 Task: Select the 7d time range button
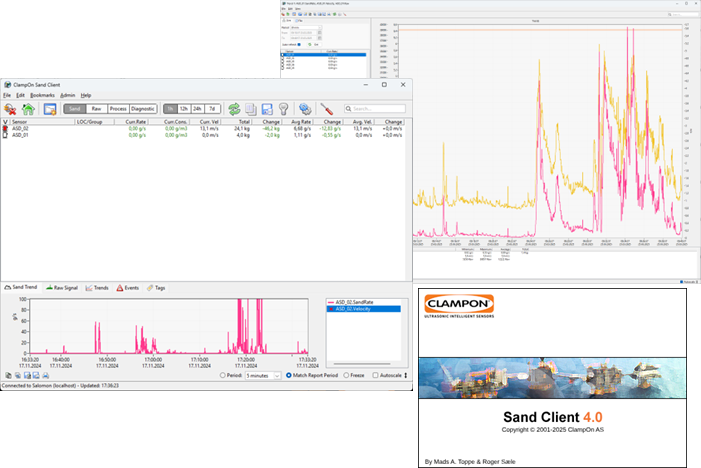212,109
